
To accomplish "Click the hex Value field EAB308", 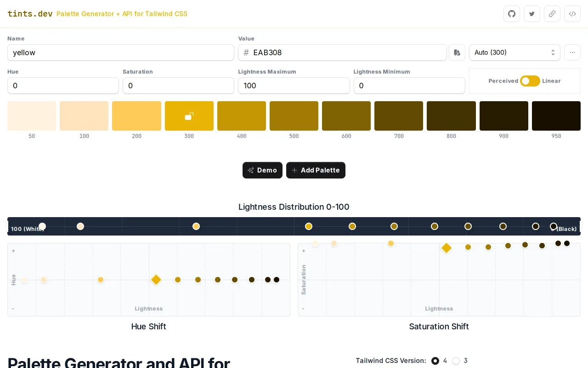I will click(x=342, y=52).
